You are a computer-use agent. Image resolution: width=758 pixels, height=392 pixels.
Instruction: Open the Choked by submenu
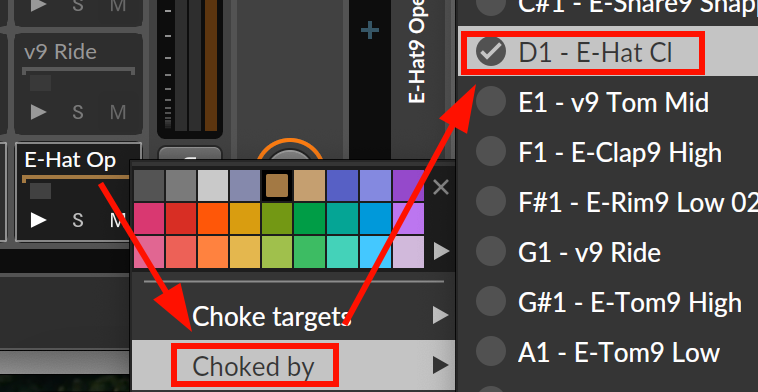click(x=293, y=365)
